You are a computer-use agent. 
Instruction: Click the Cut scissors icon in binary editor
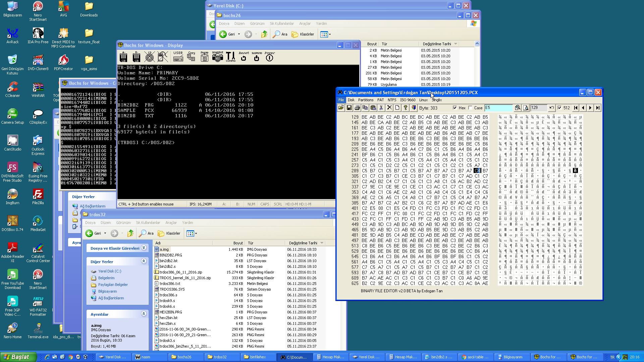[x=381, y=108]
